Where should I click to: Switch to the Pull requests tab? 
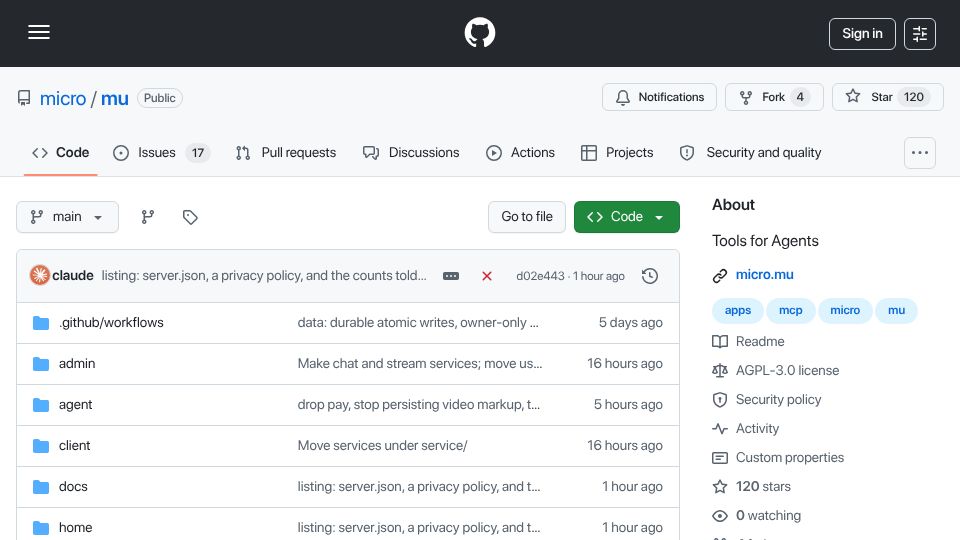(x=286, y=152)
